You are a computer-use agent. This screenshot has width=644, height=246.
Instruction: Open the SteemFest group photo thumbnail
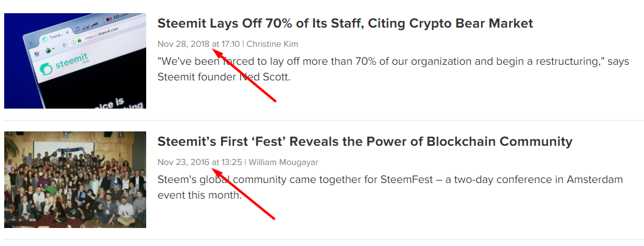click(75, 179)
